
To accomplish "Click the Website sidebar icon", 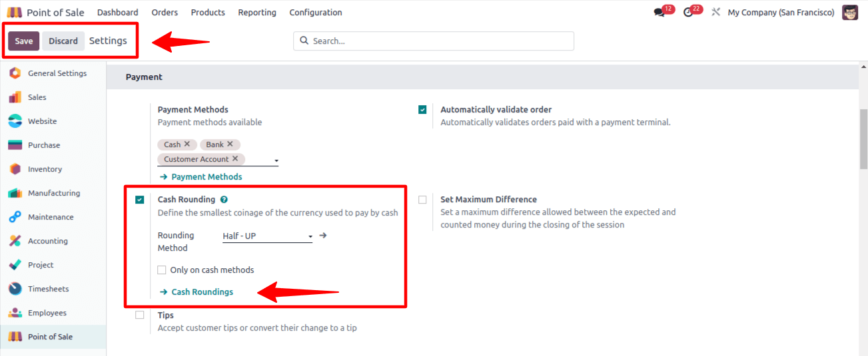I will click(15, 121).
